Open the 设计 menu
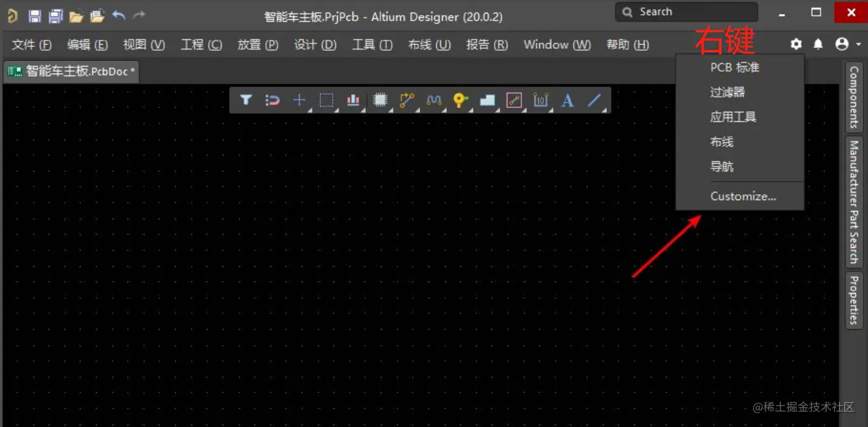Viewport: 868px width, 427px height. [x=315, y=44]
